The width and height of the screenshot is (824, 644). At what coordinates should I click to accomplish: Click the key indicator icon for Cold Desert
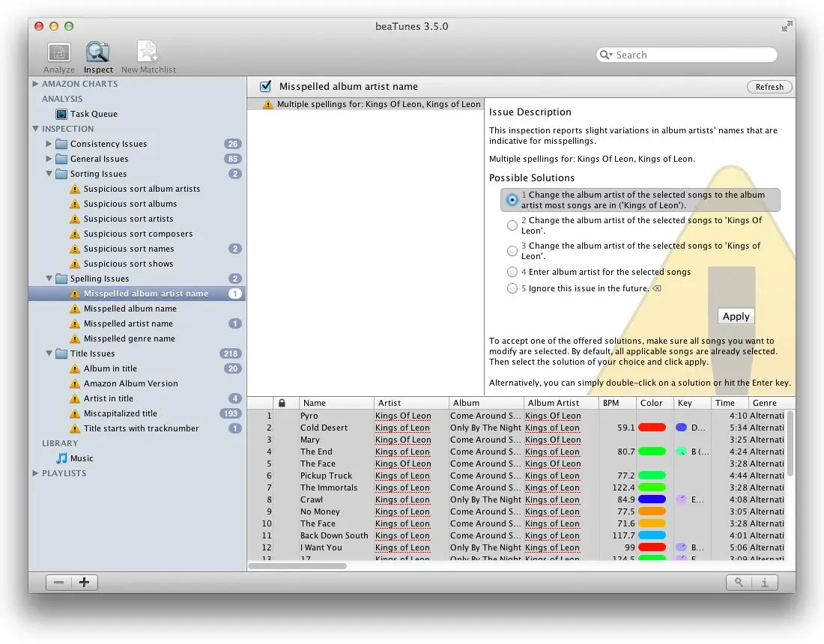[x=681, y=428]
